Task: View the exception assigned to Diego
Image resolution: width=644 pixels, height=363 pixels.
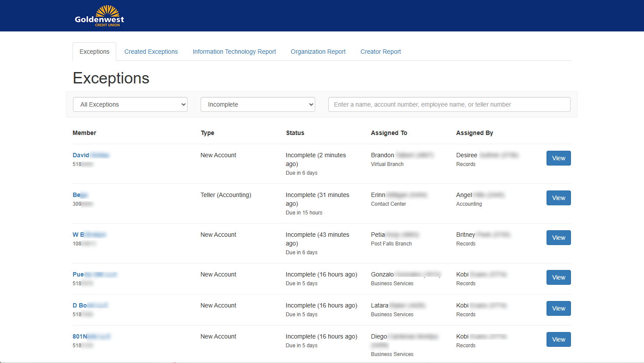Action: 558,339
